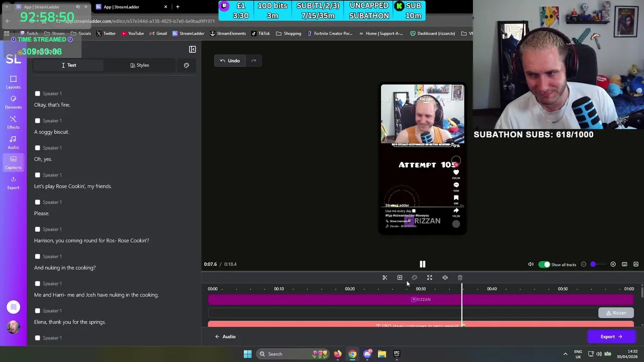The image size is (644, 362).
Task: Zoom in timeline with plus icon
Action: tap(613, 264)
